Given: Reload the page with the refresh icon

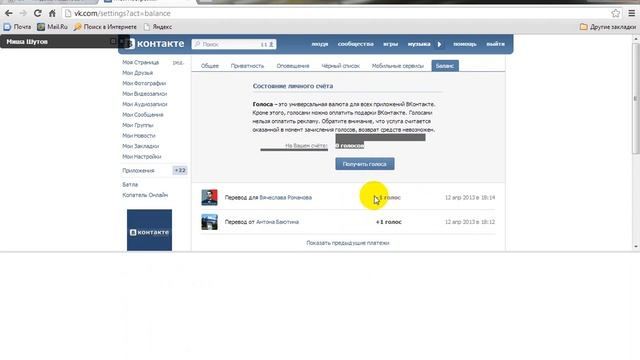Looking at the screenshot, I should (38, 13).
